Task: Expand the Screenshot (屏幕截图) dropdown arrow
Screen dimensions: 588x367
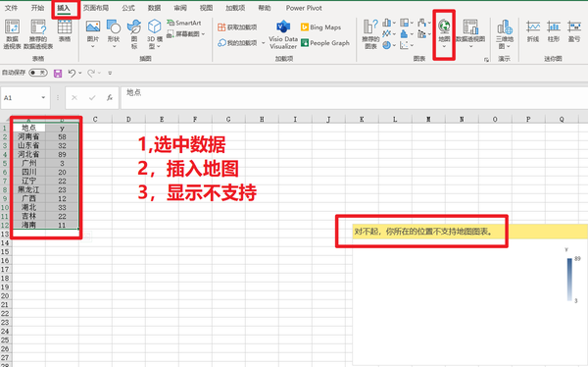Action: [x=203, y=34]
